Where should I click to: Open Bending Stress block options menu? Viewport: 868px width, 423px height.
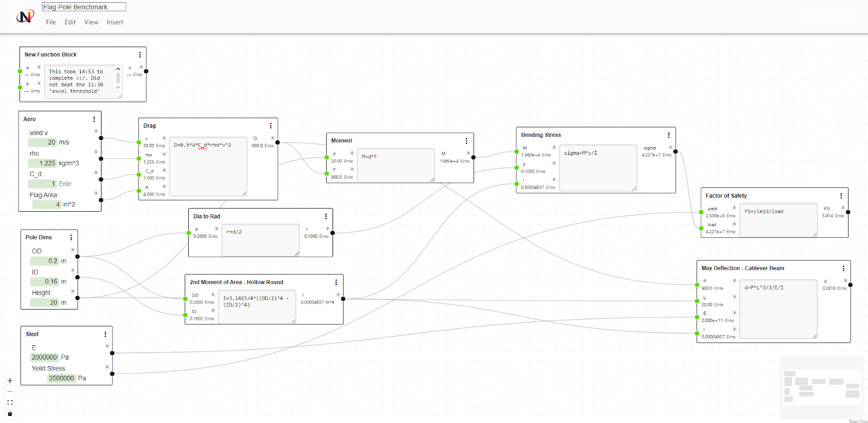(669, 135)
